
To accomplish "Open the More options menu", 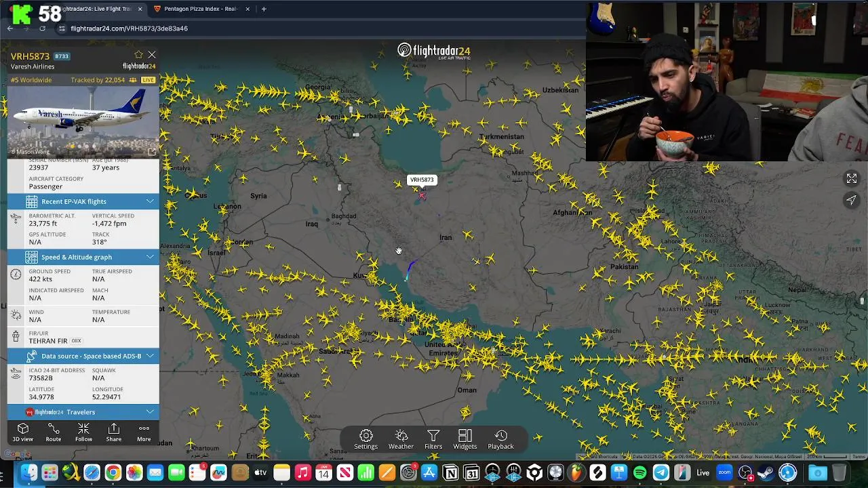I will coord(144,432).
